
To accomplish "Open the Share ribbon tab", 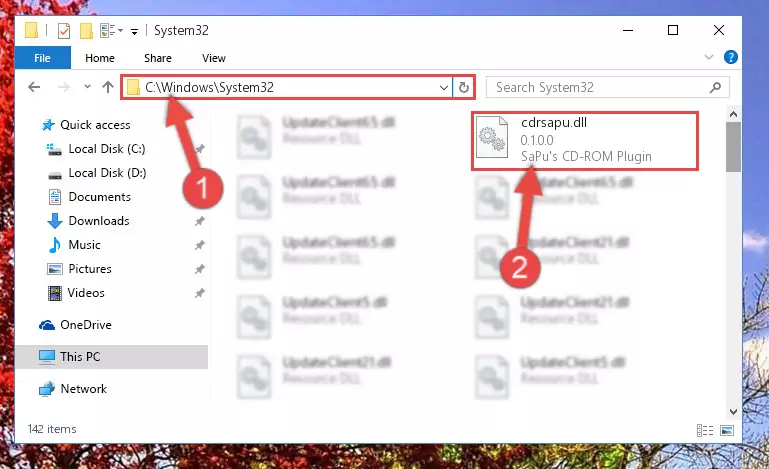I will tap(157, 58).
